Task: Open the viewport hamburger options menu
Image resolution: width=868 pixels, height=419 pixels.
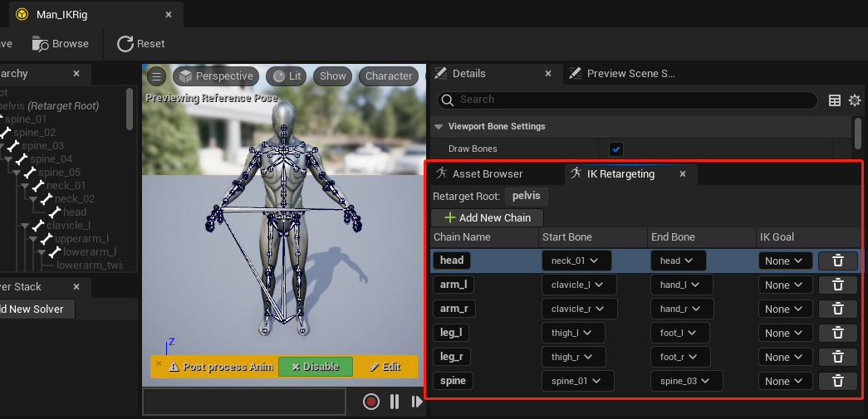Action: (157, 76)
